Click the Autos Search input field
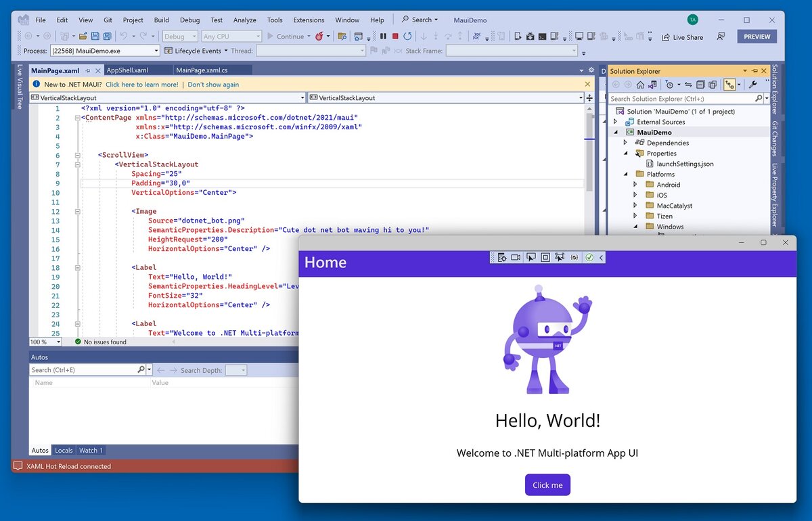Viewport: 812px width, 521px height. [83, 370]
